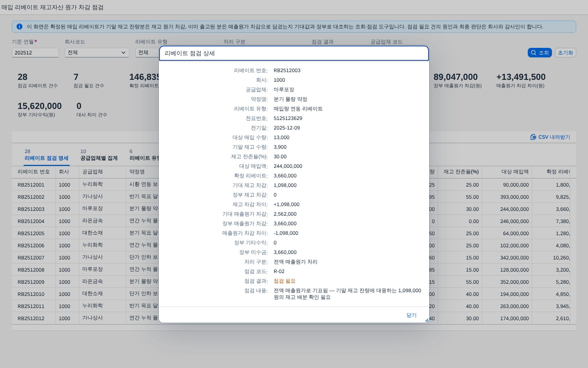Image resolution: width=588 pixels, height=368 pixels.
Task: Open the 회사코드 dropdown
Action: pyautogui.click(x=97, y=53)
